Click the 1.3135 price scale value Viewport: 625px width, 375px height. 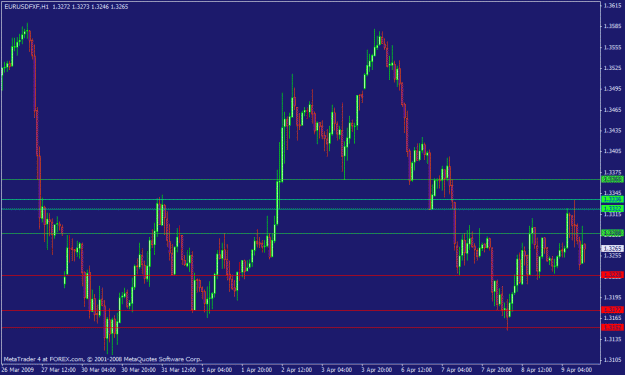pyautogui.click(x=612, y=339)
